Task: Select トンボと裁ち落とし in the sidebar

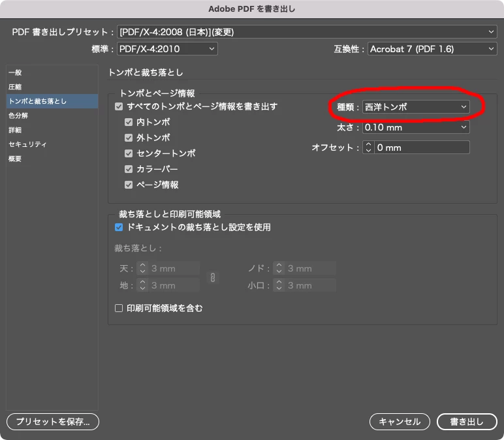Action: [52, 101]
